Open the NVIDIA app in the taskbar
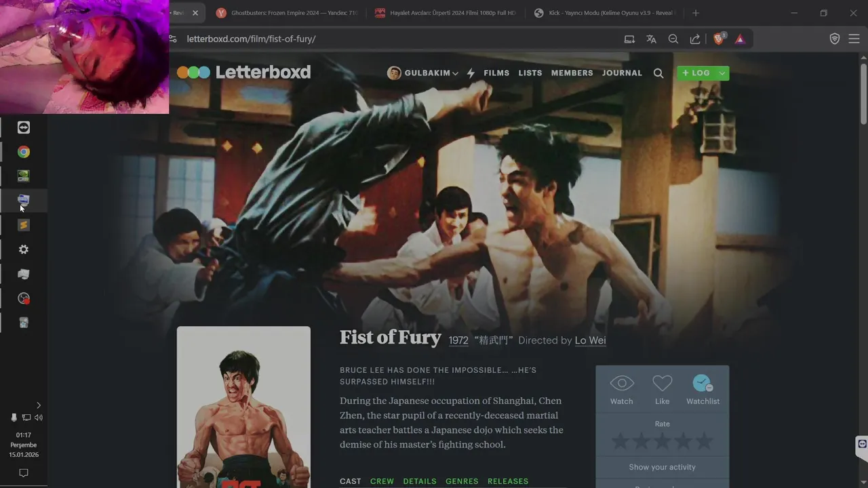This screenshot has height=488, width=868. (x=24, y=176)
